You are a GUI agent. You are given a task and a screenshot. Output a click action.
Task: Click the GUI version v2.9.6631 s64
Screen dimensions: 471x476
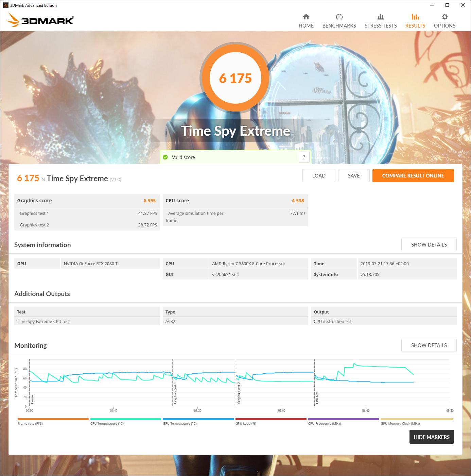pos(225,275)
